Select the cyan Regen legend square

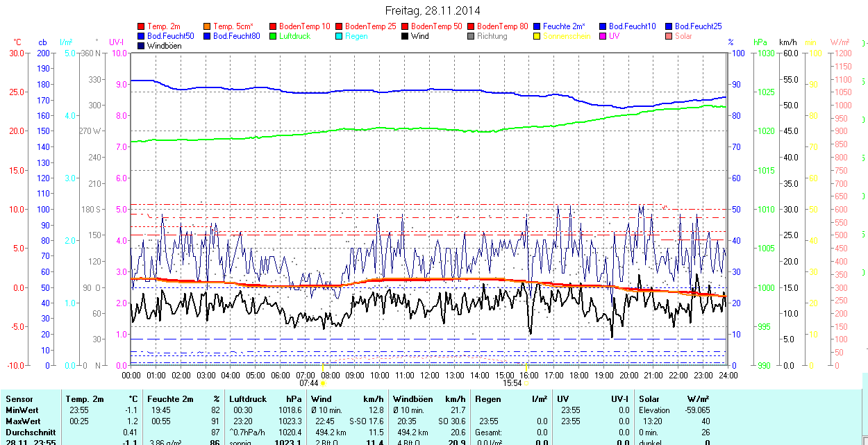tap(340, 36)
